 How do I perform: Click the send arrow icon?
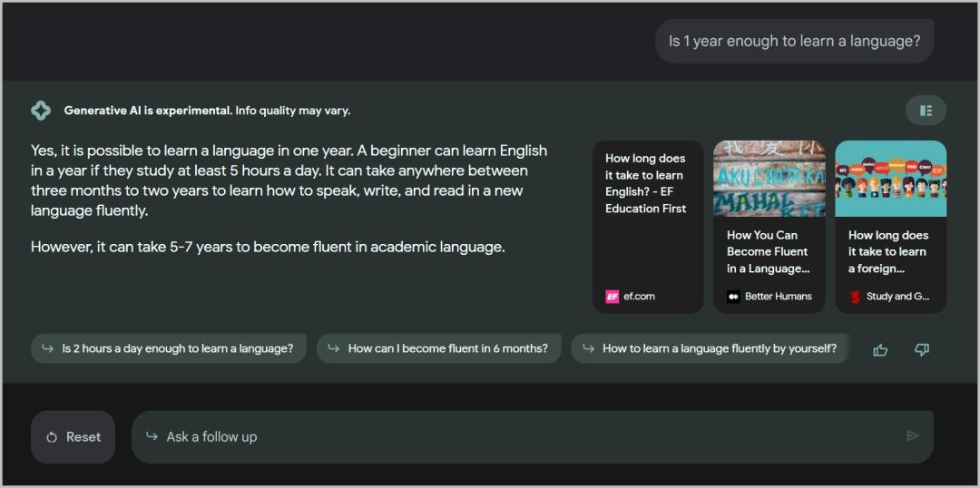click(x=912, y=436)
